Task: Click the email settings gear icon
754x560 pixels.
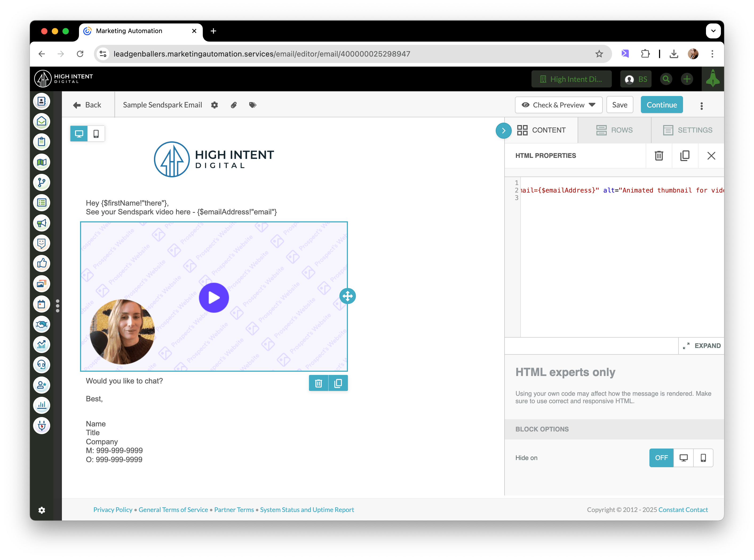Action: coord(214,105)
